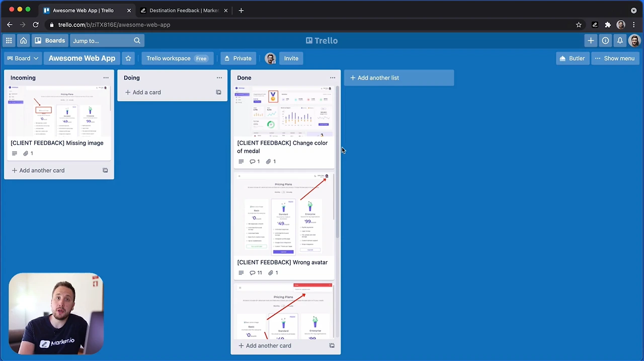Click the Done list vertical scrollbar
The image size is (644, 361).
coord(338,161)
